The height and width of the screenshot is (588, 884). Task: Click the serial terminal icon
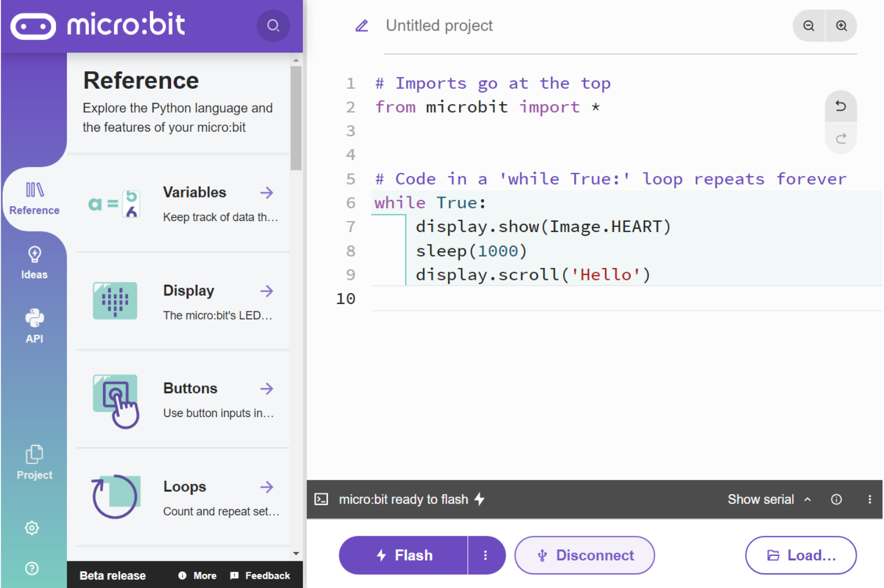[321, 499]
